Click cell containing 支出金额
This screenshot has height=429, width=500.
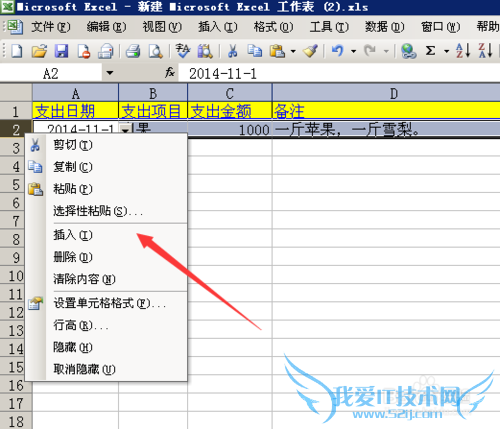pos(230,111)
